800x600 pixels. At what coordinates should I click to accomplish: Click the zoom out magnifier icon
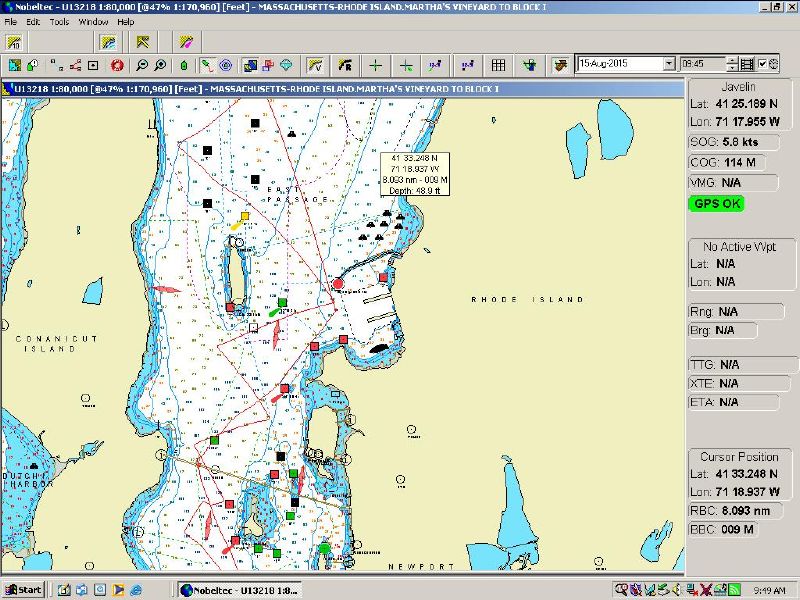142,65
